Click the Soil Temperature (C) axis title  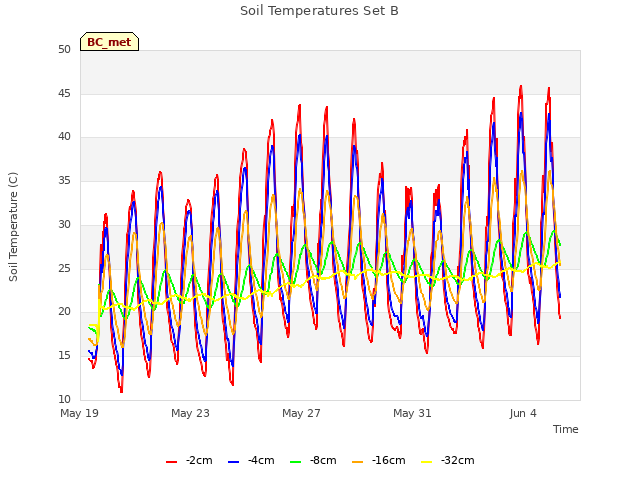click(x=13, y=227)
